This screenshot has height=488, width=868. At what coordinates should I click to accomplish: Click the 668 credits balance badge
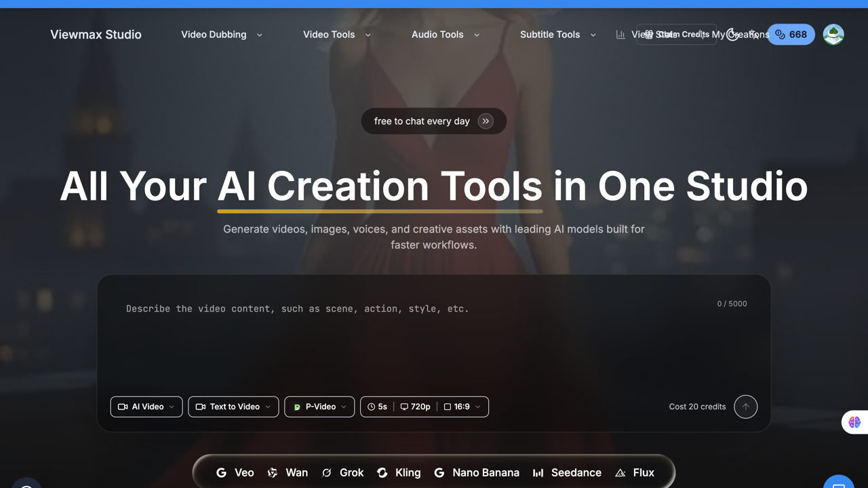(x=791, y=35)
